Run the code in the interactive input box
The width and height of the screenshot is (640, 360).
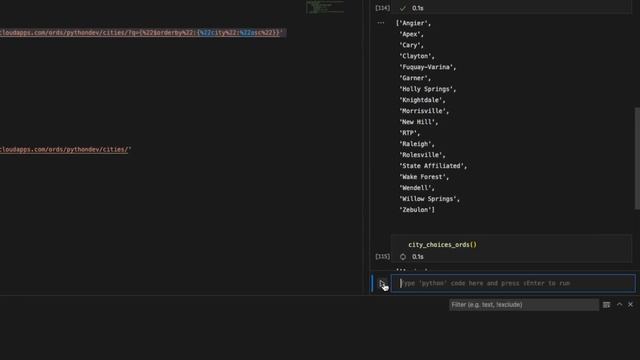(382, 283)
